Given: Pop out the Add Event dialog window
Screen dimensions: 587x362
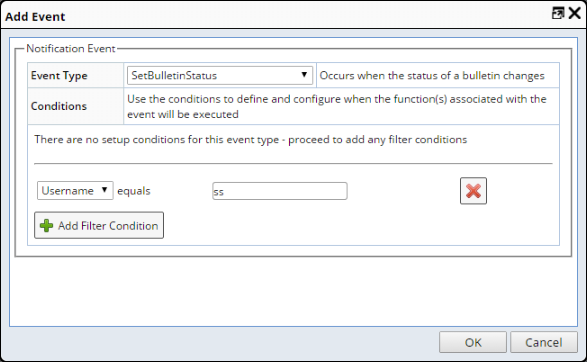Looking at the screenshot, I should pyautogui.click(x=558, y=13).
